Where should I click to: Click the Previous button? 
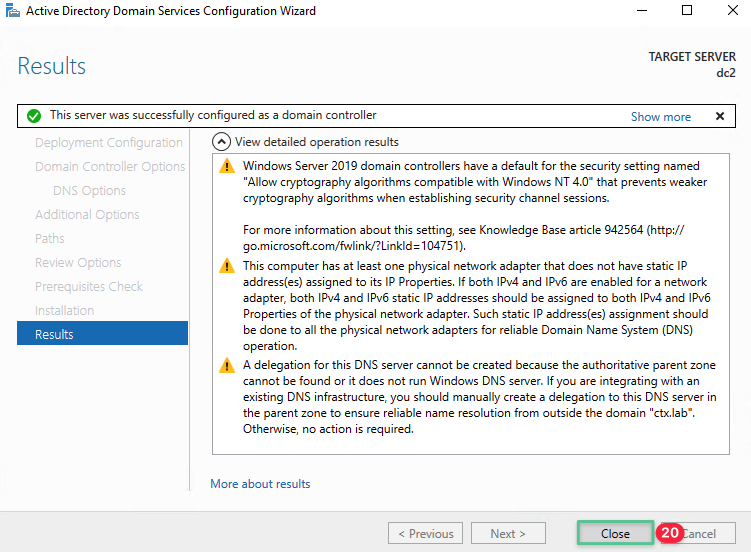(x=425, y=534)
